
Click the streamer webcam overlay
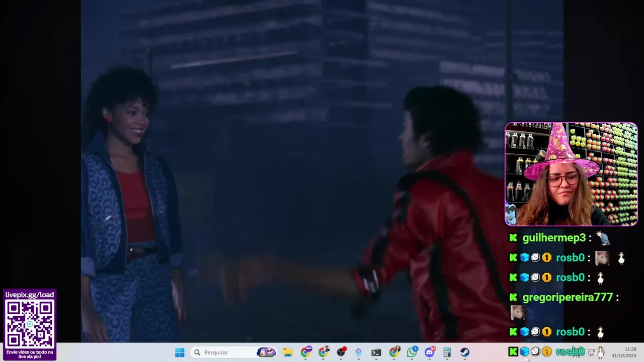click(x=571, y=174)
